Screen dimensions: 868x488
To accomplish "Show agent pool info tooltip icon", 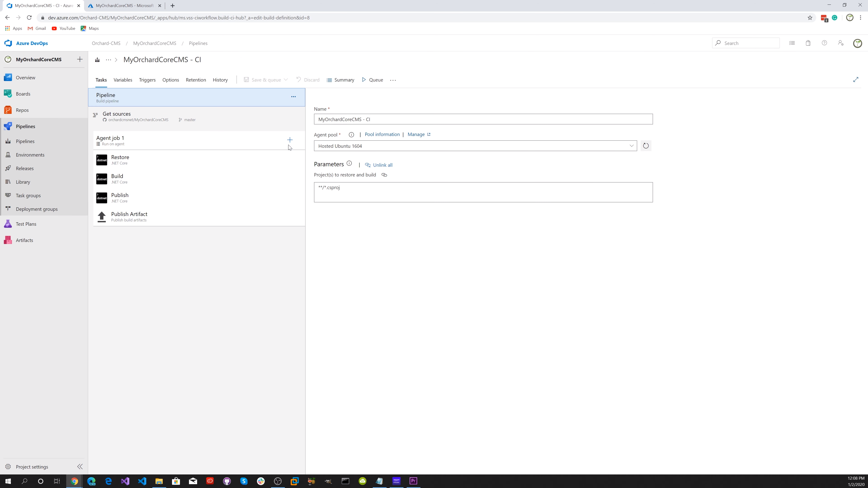I will pyautogui.click(x=351, y=135).
